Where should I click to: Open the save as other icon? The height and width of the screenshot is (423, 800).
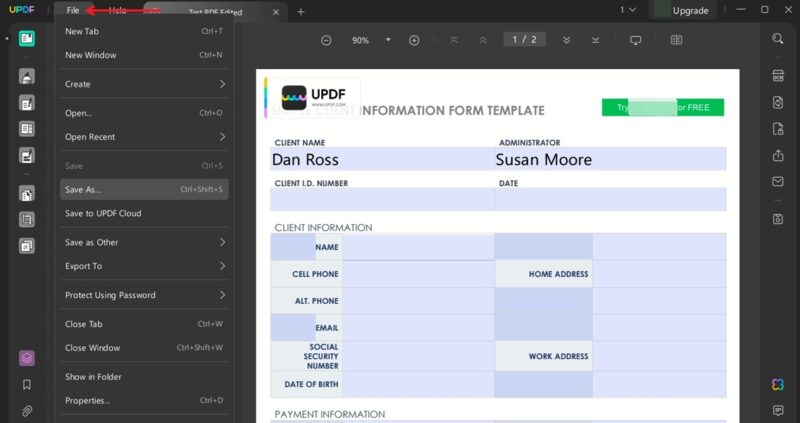(778, 219)
